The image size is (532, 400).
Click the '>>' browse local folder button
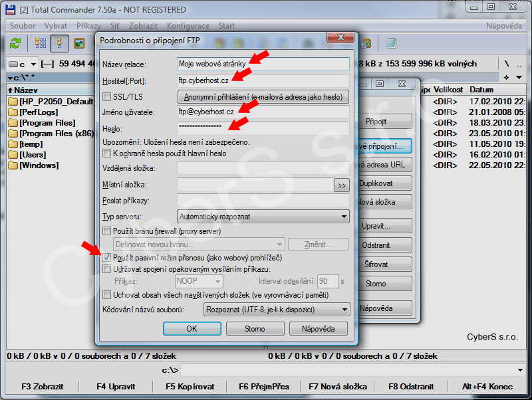pos(342,185)
